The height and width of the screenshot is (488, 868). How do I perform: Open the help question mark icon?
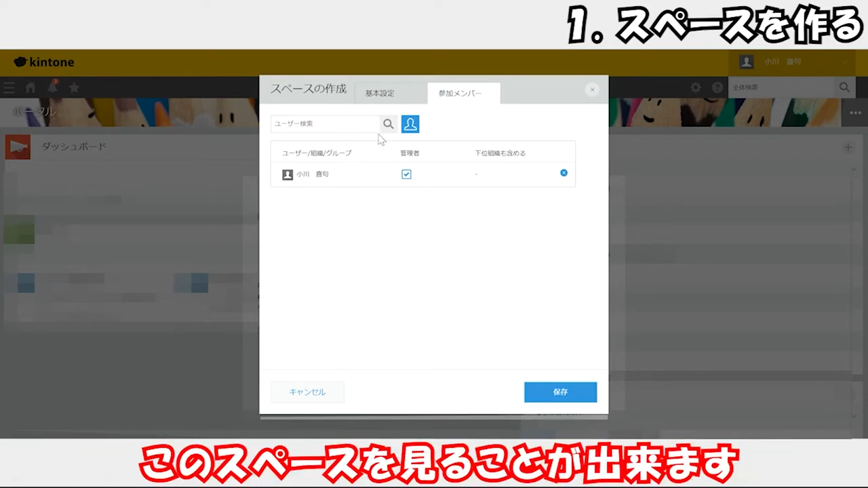[x=717, y=87]
